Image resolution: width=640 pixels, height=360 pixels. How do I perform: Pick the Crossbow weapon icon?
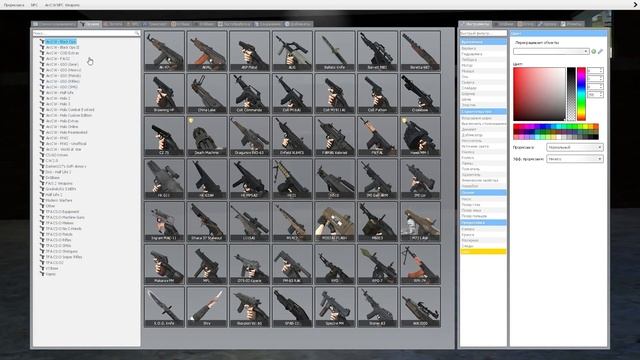(x=420, y=93)
